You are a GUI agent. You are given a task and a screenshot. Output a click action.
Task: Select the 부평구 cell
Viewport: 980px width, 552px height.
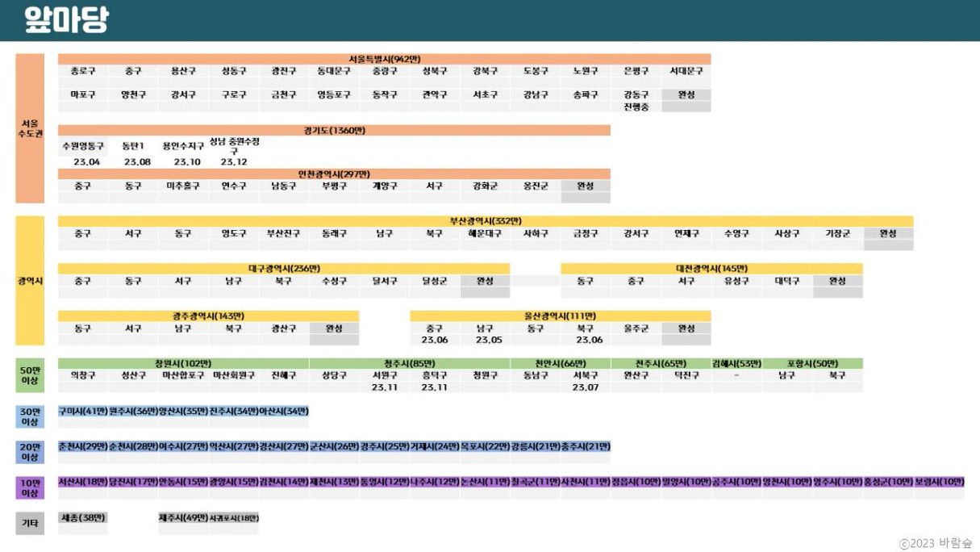coord(334,186)
